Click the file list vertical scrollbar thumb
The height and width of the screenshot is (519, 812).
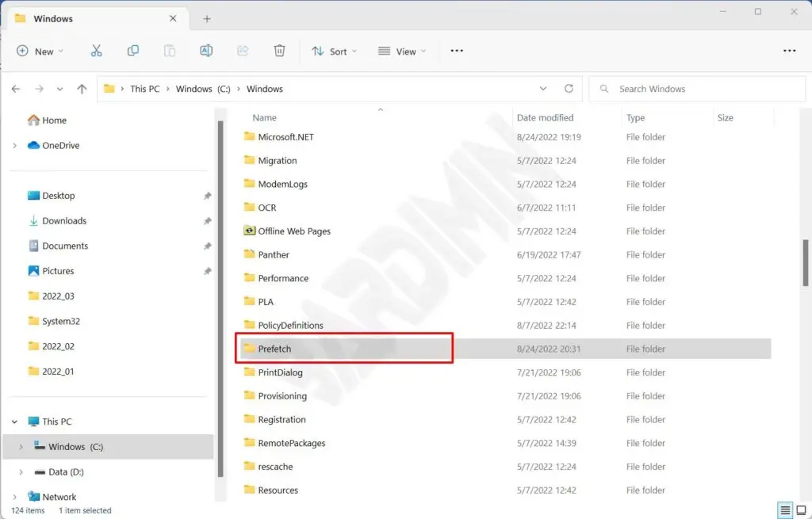click(806, 263)
